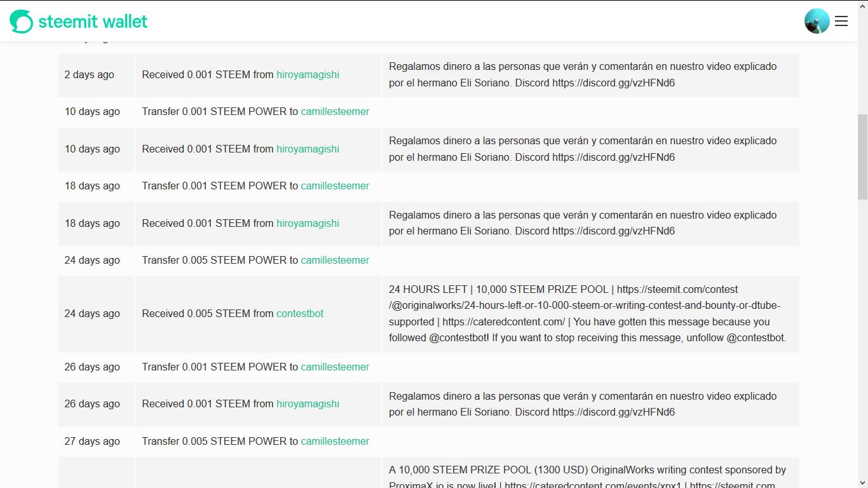Click 'Transfer 0.005 STEEM POWER to' in 27 days ago row
The width and height of the screenshot is (868, 488).
coord(220,441)
